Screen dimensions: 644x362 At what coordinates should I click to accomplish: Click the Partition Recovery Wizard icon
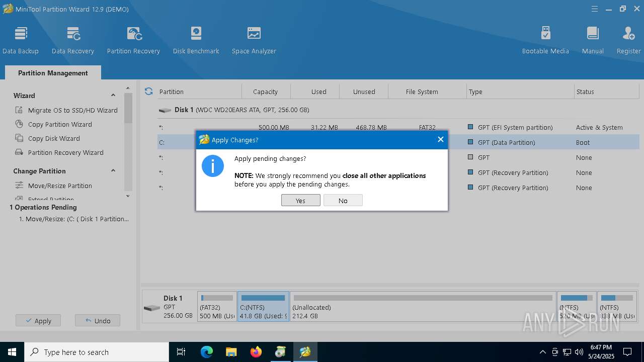pyautogui.click(x=19, y=152)
